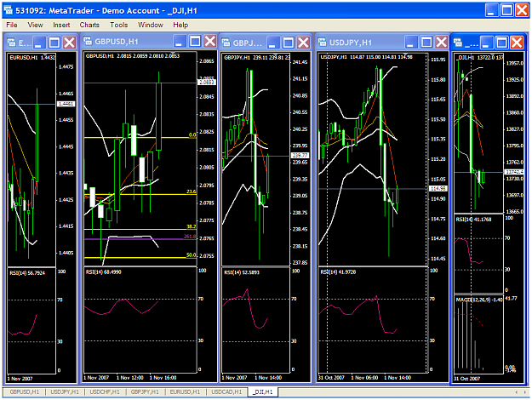Click the chart icon of the USDJPY,H1 window

(323, 42)
